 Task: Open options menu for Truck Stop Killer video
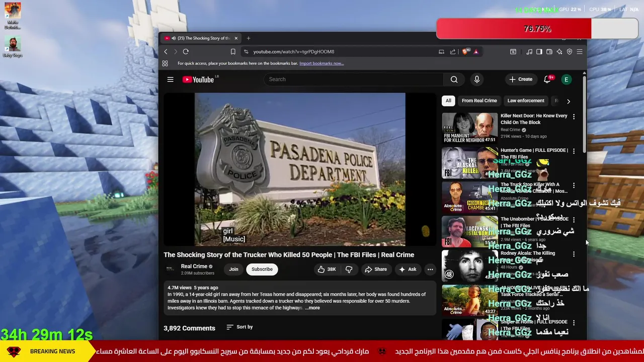click(x=574, y=186)
